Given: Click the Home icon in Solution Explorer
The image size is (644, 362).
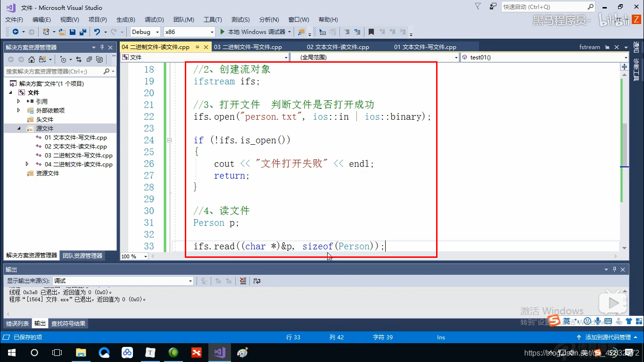Looking at the screenshot, I should coord(32,59).
